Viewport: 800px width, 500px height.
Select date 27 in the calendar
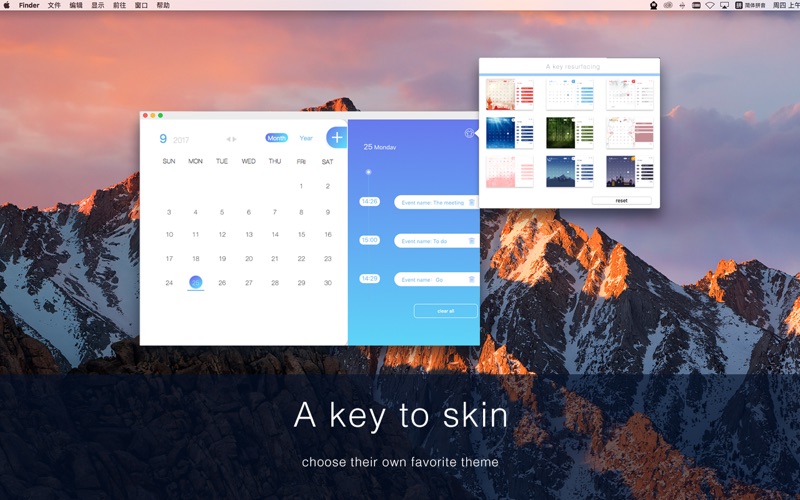click(x=248, y=283)
